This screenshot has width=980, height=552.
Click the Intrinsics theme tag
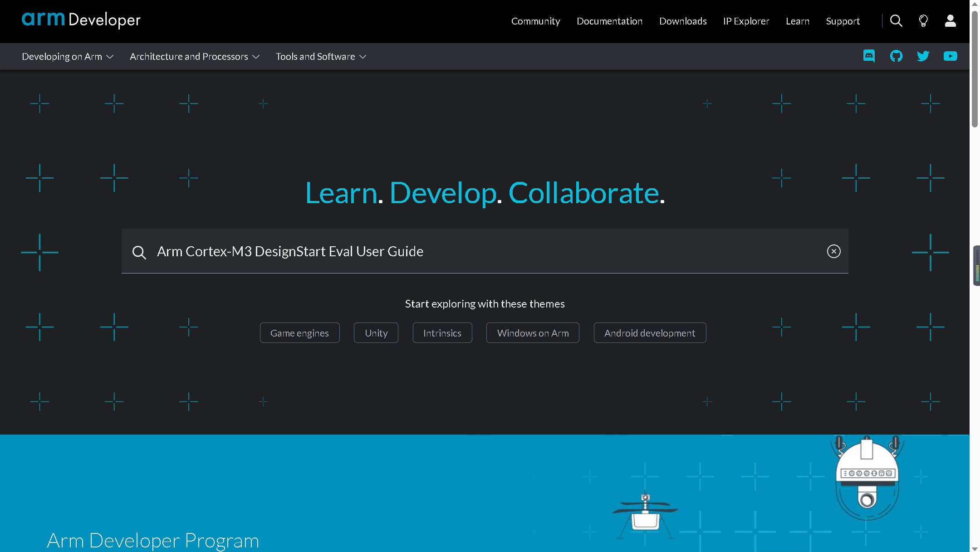click(x=442, y=332)
